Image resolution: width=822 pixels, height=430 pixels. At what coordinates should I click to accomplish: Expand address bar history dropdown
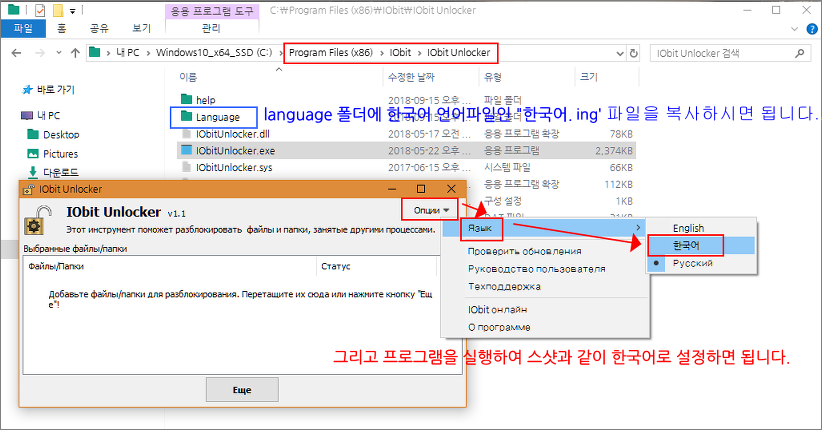click(x=620, y=53)
